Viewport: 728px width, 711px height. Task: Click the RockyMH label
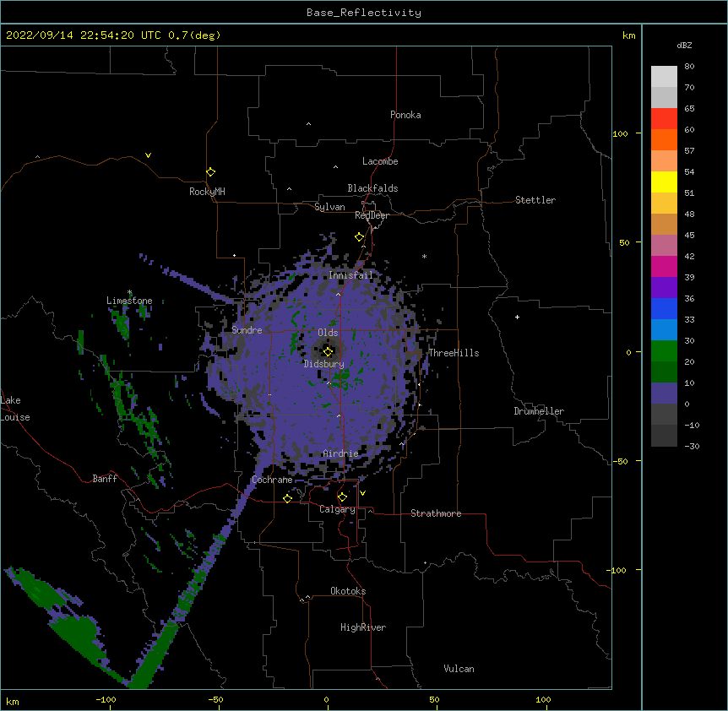click(x=207, y=192)
